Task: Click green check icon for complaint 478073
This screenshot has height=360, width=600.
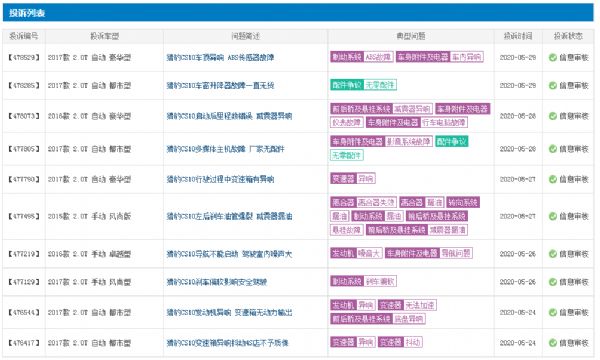Action: [x=552, y=116]
